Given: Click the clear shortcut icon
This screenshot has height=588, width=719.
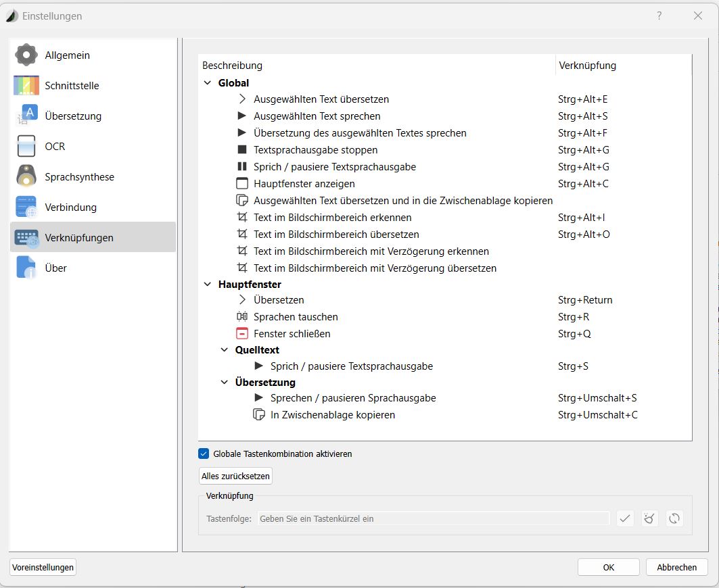Looking at the screenshot, I should point(649,518).
